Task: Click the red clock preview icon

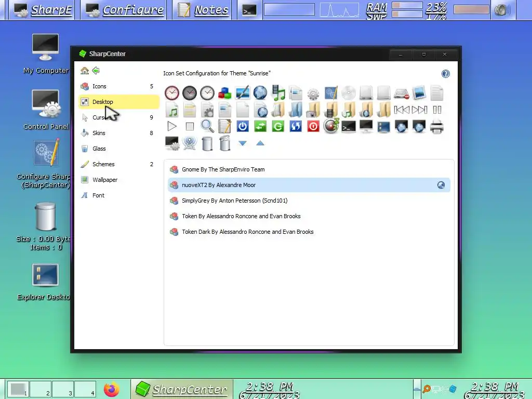Action: [x=172, y=93]
